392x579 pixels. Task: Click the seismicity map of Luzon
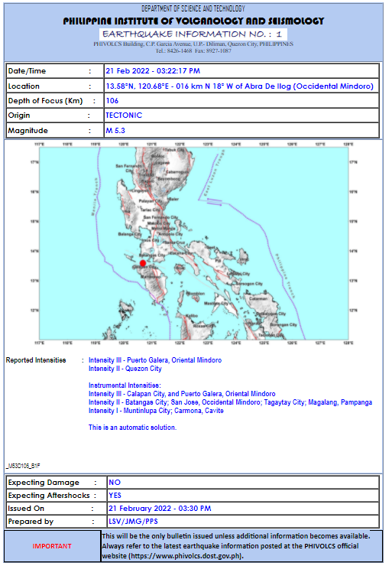pos(194,243)
